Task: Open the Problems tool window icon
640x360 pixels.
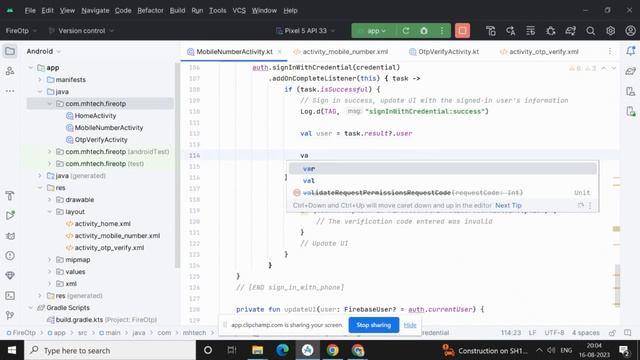Action: click(x=10, y=256)
